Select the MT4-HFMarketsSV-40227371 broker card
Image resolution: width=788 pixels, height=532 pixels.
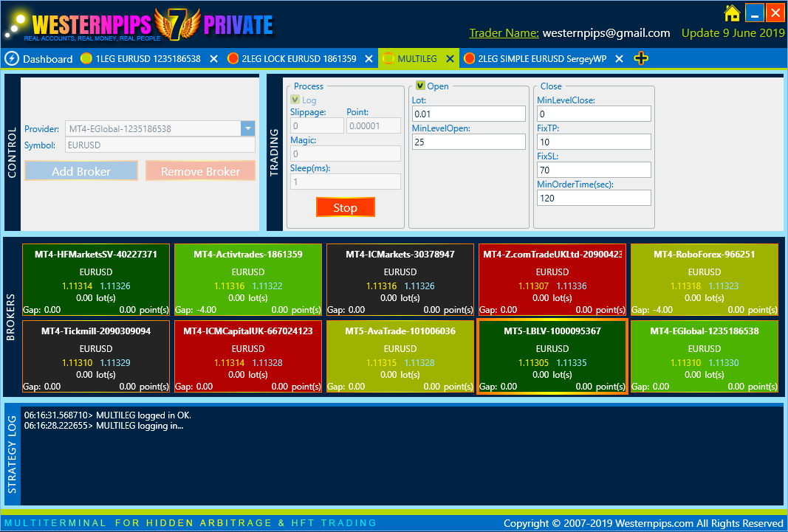(x=96, y=280)
